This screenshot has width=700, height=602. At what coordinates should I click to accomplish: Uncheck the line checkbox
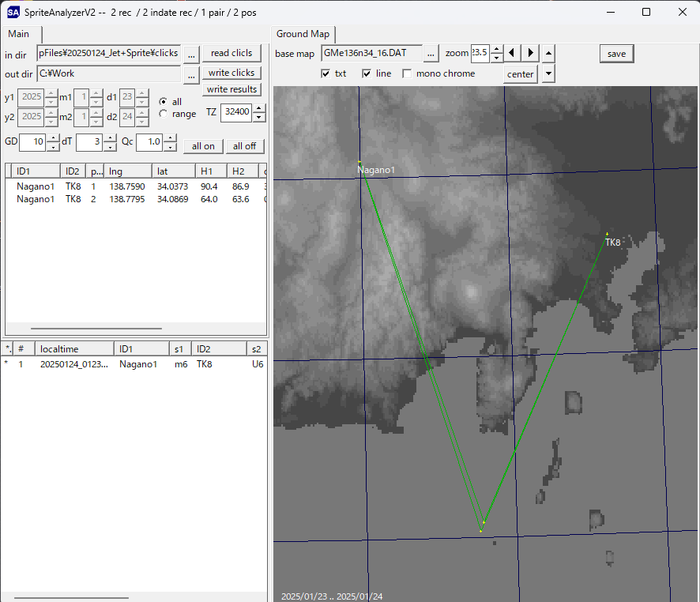(x=367, y=73)
